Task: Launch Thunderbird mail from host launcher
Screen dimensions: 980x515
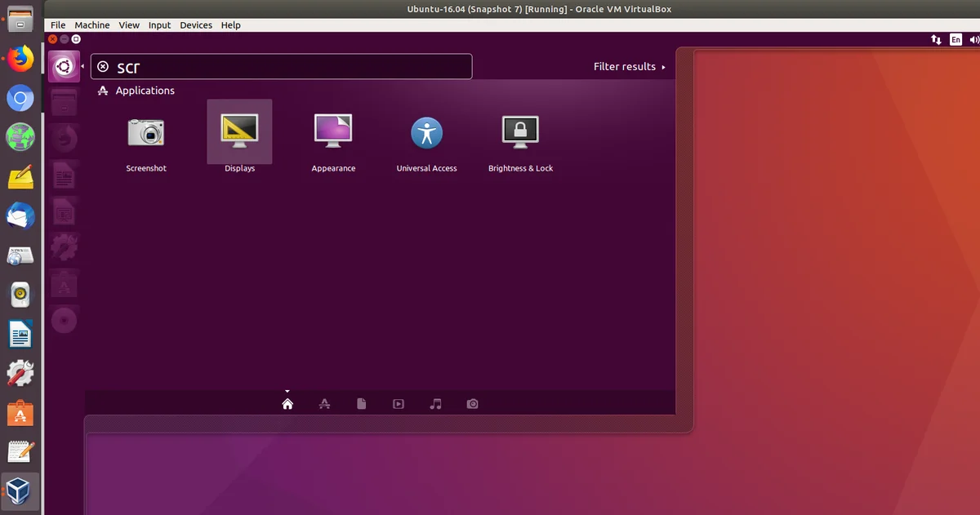Action: (20, 216)
